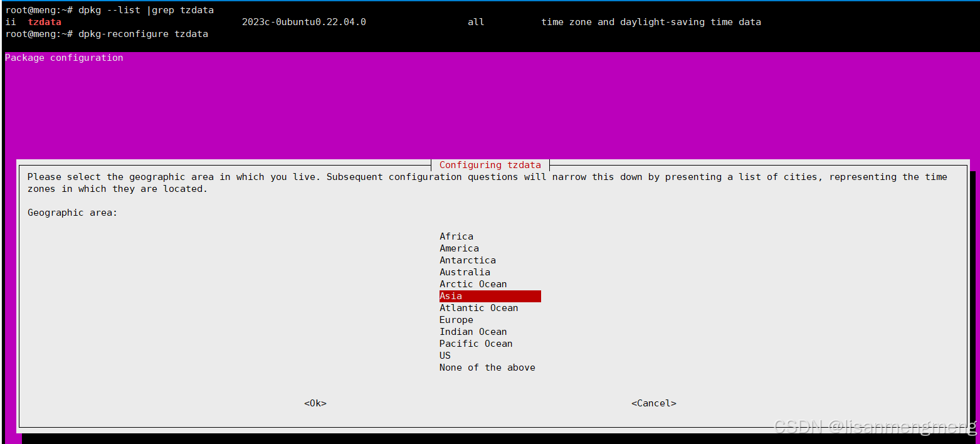Pick Pacific Ocean from the list

coord(475,343)
